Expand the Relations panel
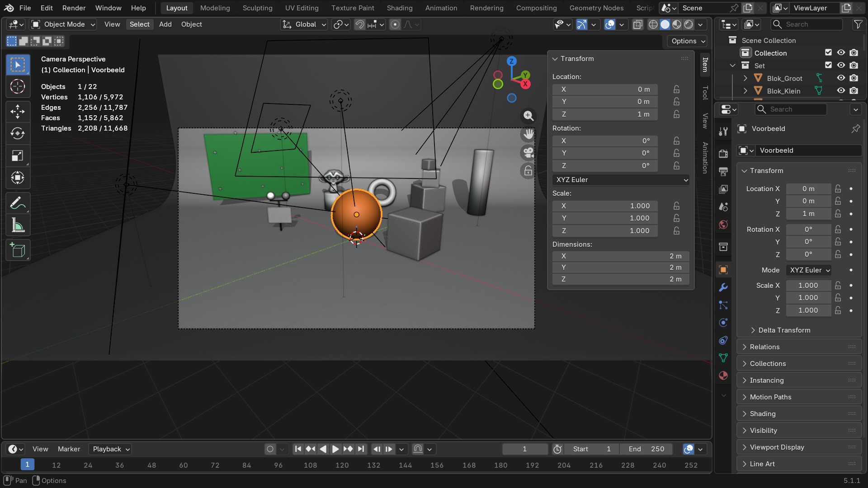 799,347
